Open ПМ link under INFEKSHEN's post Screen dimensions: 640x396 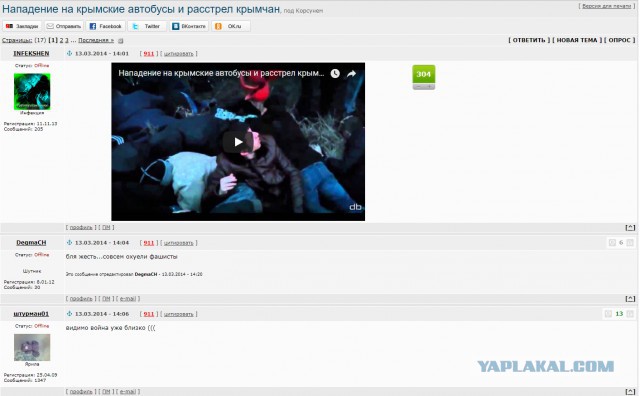[x=106, y=227]
